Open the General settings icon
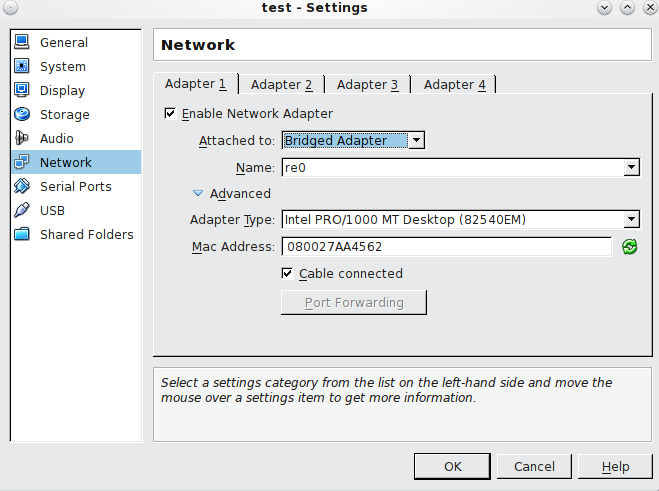Viewport: 659px width, 491px height. pos(22,42)
